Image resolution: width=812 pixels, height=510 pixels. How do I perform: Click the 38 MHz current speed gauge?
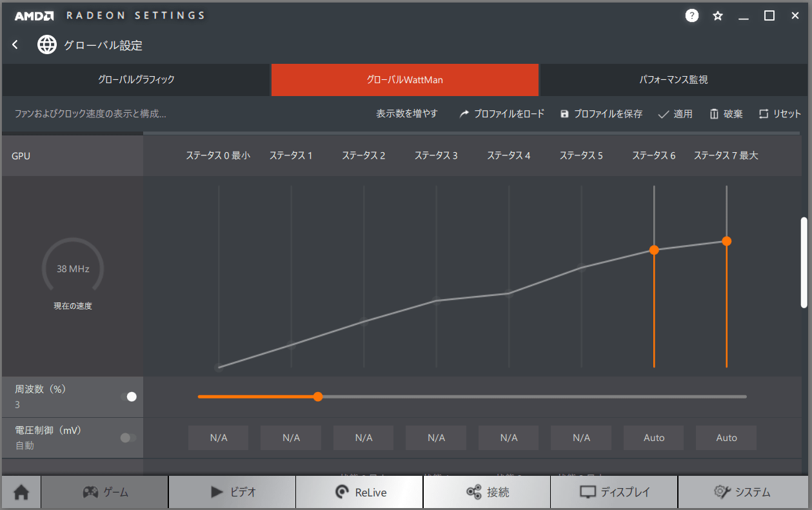point(73,268)
